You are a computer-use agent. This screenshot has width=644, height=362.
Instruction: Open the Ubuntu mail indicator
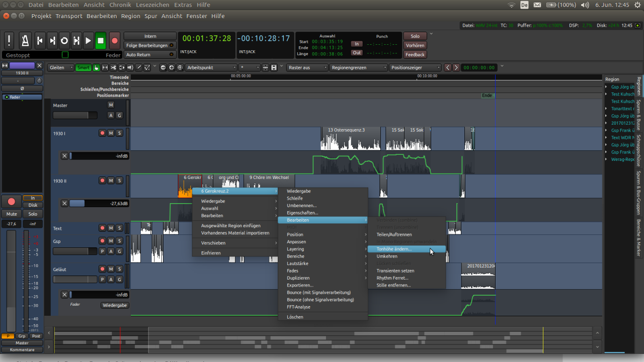[x=537, y=5]
